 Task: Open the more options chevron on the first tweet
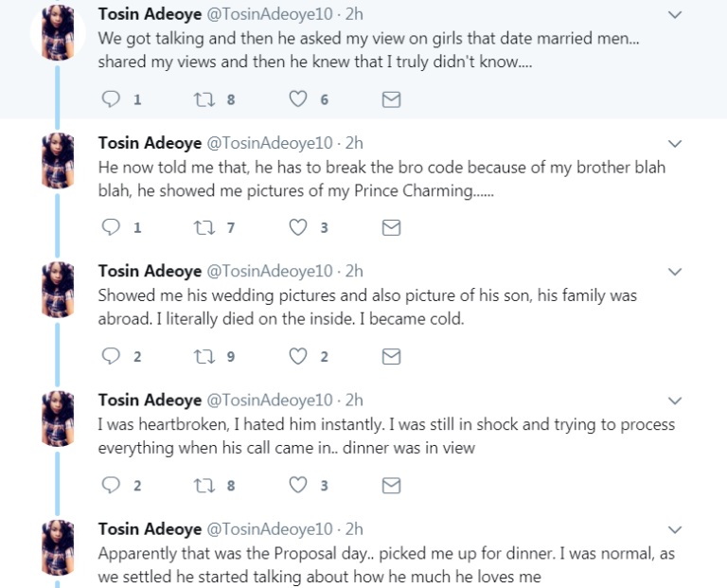coord(675,15)
